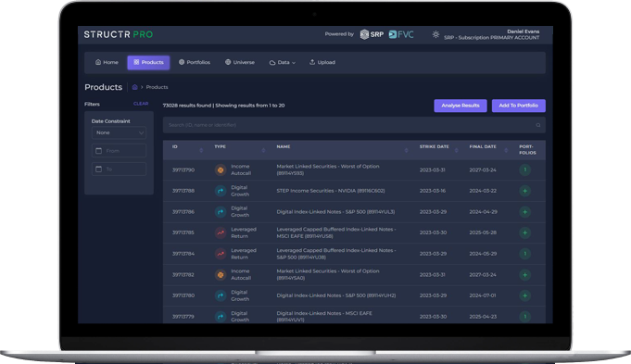Sort table by Type column
Viewport: 631px width, 364px height.
[263, 150]
